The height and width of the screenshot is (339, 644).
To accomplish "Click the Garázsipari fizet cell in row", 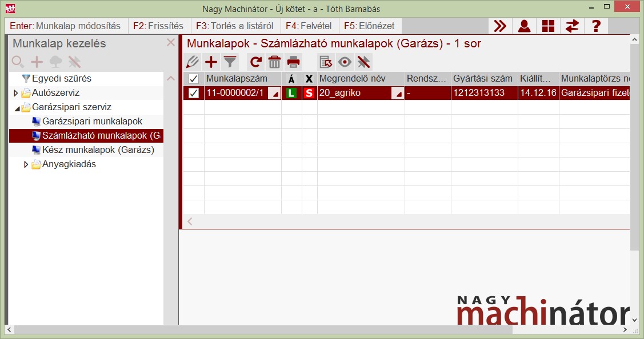I will point(594,93).
